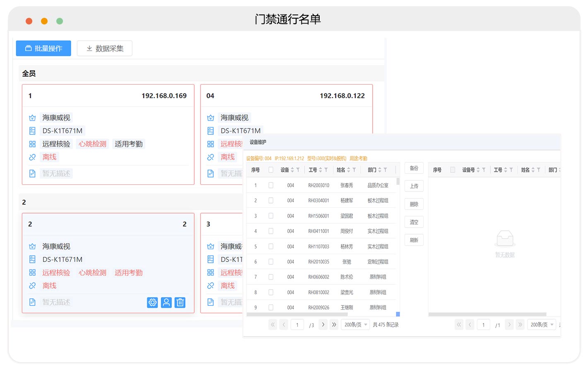The width and height of the screenshot is (588, 373).
Task: Check the row for 杨建军
Action: click(x=271, y=201)
